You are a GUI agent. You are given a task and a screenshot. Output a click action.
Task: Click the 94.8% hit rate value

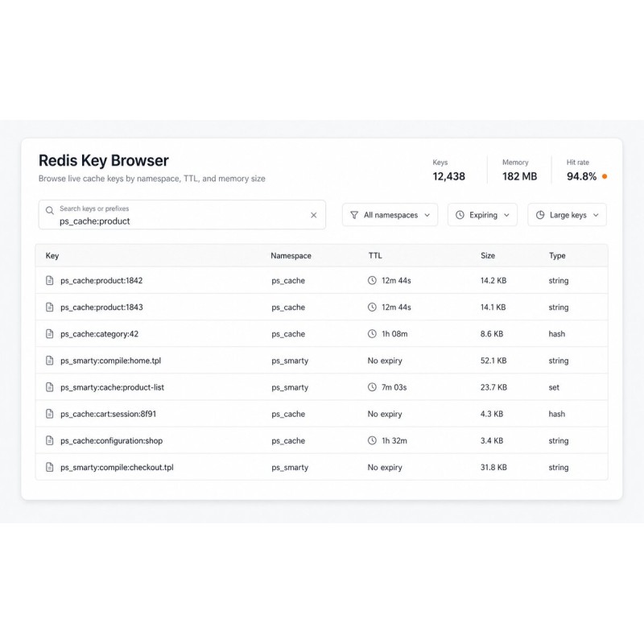581,176
